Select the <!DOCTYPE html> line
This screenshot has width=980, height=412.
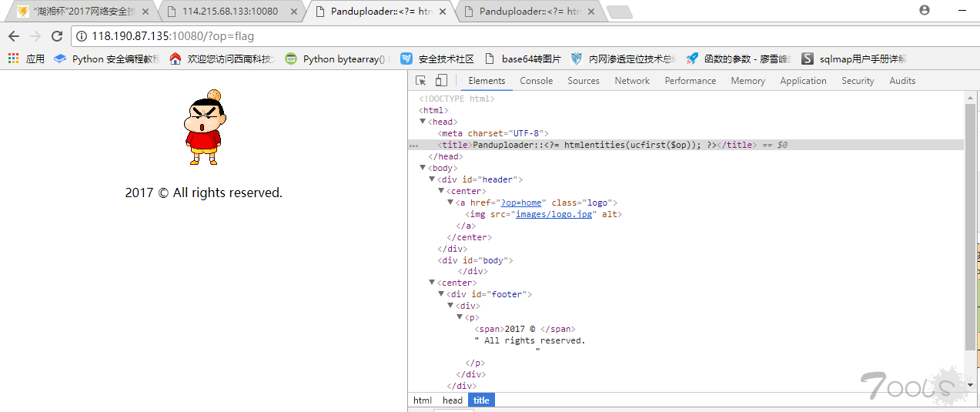457,99
